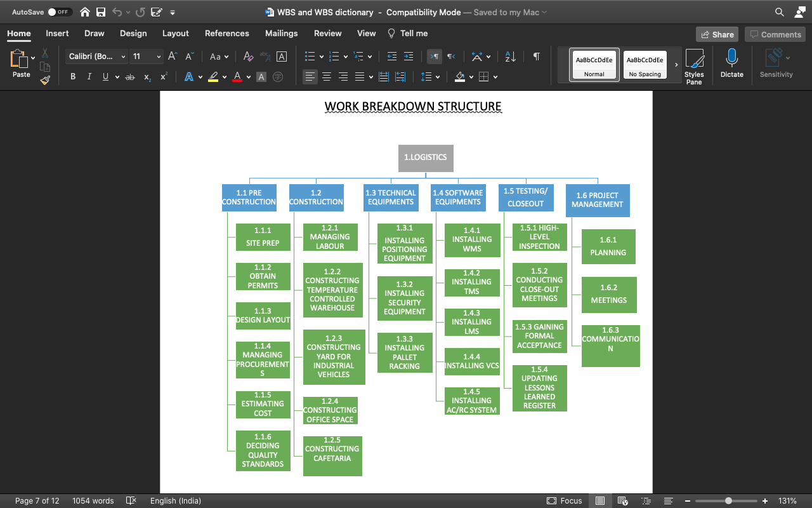The height and width of the screenshot is (508, 812).
Task: Show paragraph marks
Action: coord(536,57)
